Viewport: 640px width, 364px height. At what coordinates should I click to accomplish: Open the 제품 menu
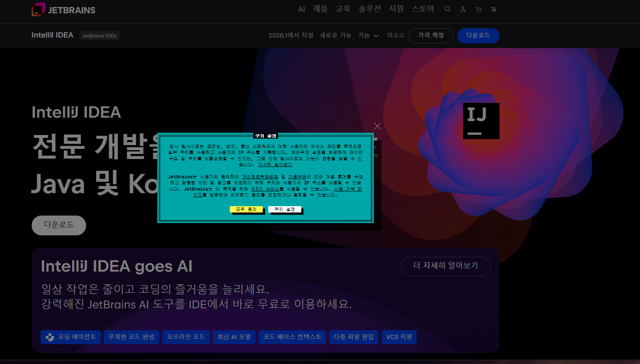pyautogui.click(x=320, y=9)
